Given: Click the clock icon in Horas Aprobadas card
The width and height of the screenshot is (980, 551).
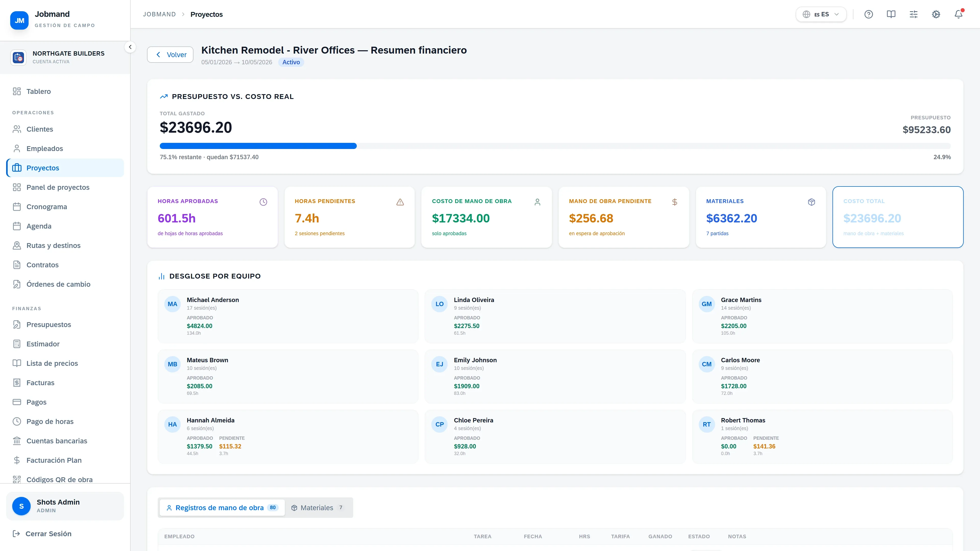Looking at the screenshot, I should click(263, 202).
